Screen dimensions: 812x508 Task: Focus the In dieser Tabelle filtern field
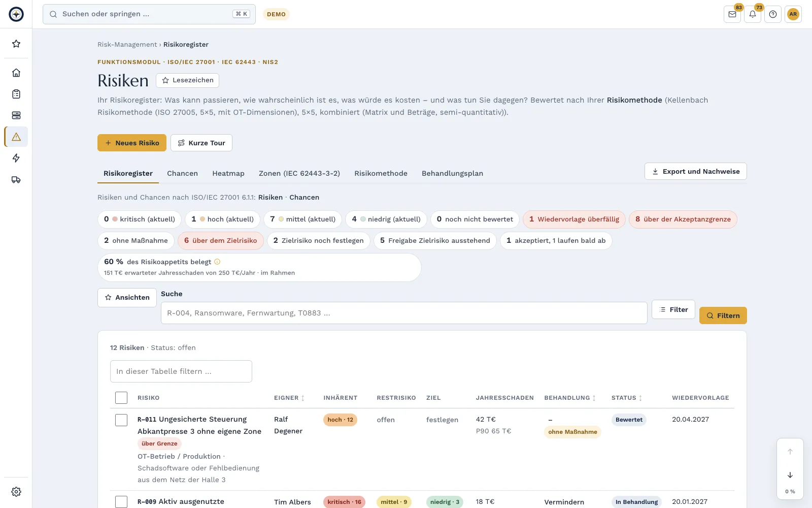[x=181, y=371]
